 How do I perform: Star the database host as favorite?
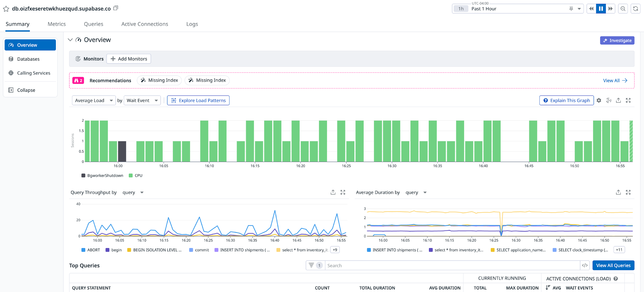point(6,9)
